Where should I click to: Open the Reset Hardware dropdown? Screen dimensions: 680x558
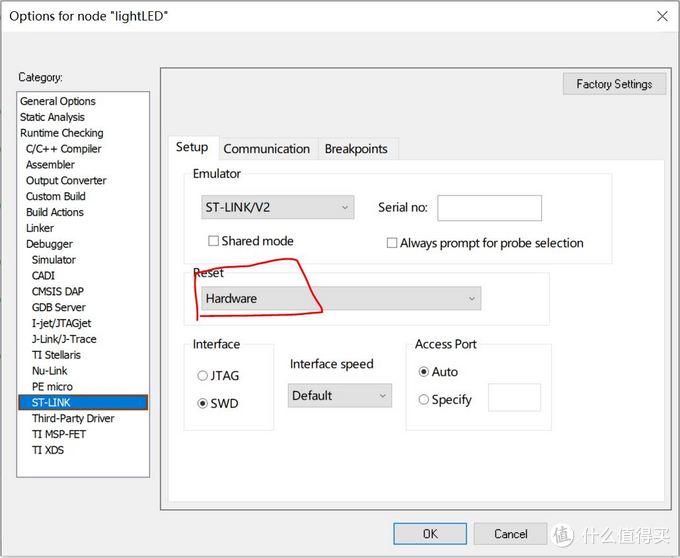tap(341, 298)
